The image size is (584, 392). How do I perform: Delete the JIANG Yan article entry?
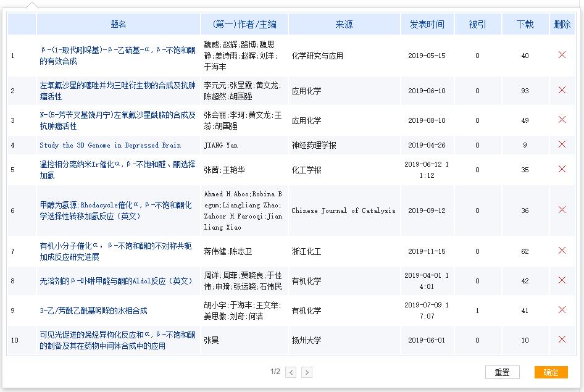click(562, 144)
